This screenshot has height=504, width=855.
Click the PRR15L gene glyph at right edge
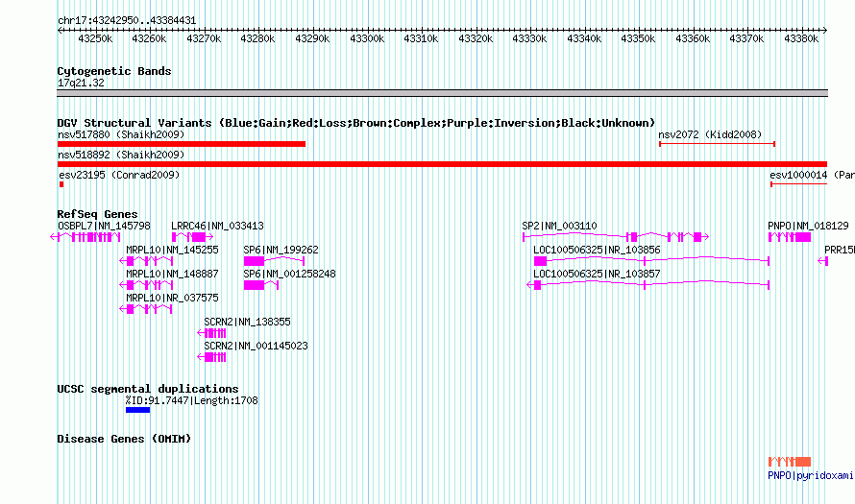[823, 261]
